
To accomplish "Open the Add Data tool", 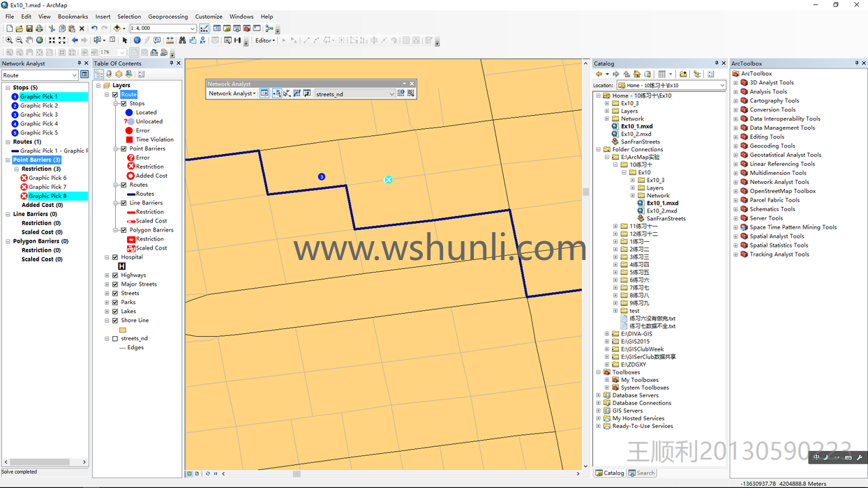I will point(117,29).
